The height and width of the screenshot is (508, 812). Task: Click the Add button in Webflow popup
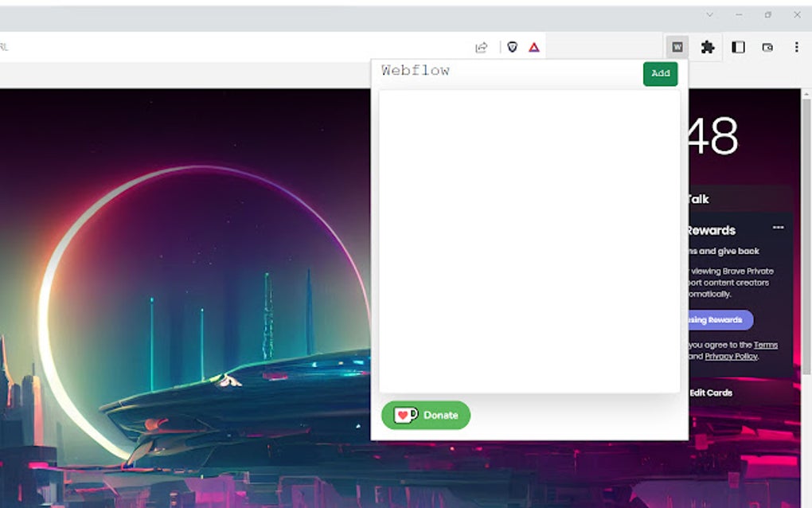point(660,73)
